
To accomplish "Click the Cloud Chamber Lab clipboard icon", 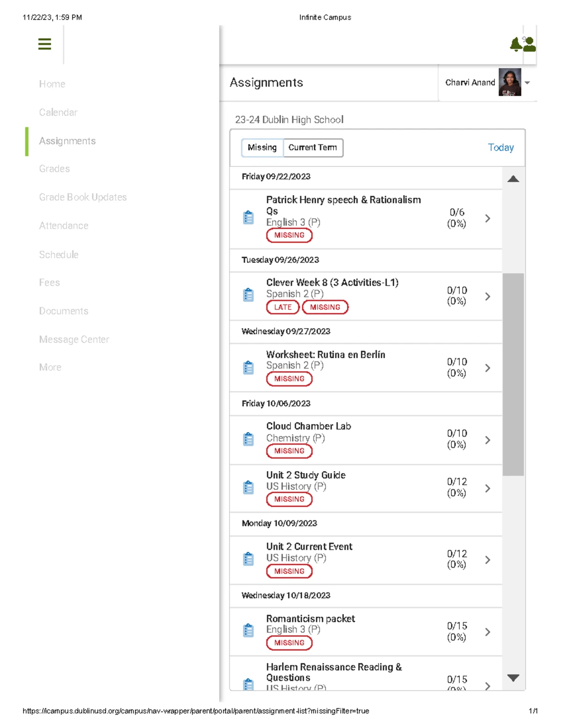I will point(248,439).
